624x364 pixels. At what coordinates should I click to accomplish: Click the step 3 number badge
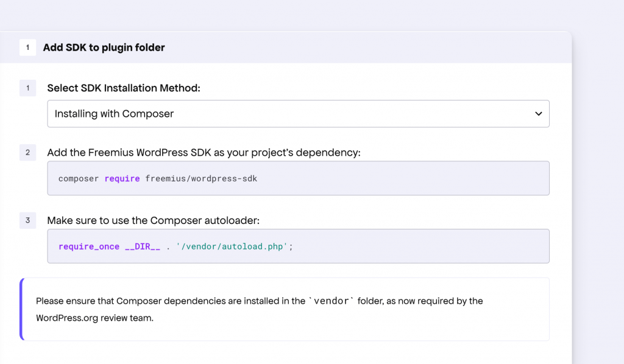(27, 220)
